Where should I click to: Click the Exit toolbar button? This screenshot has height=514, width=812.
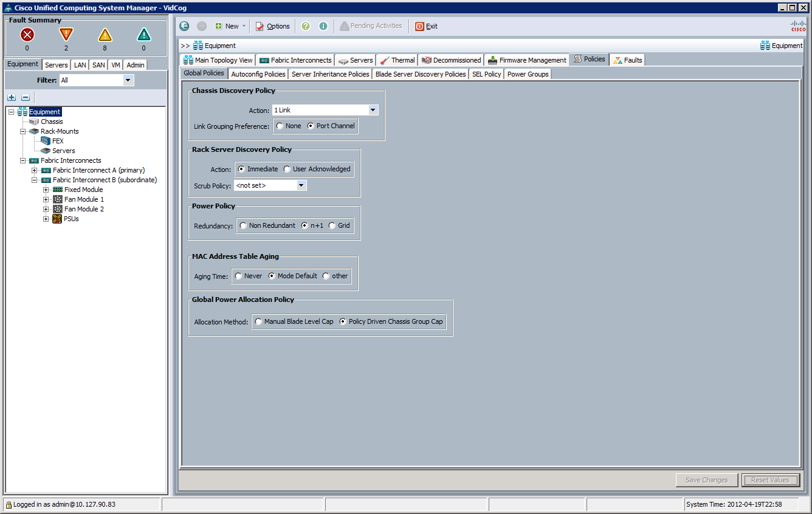point(427,26)
